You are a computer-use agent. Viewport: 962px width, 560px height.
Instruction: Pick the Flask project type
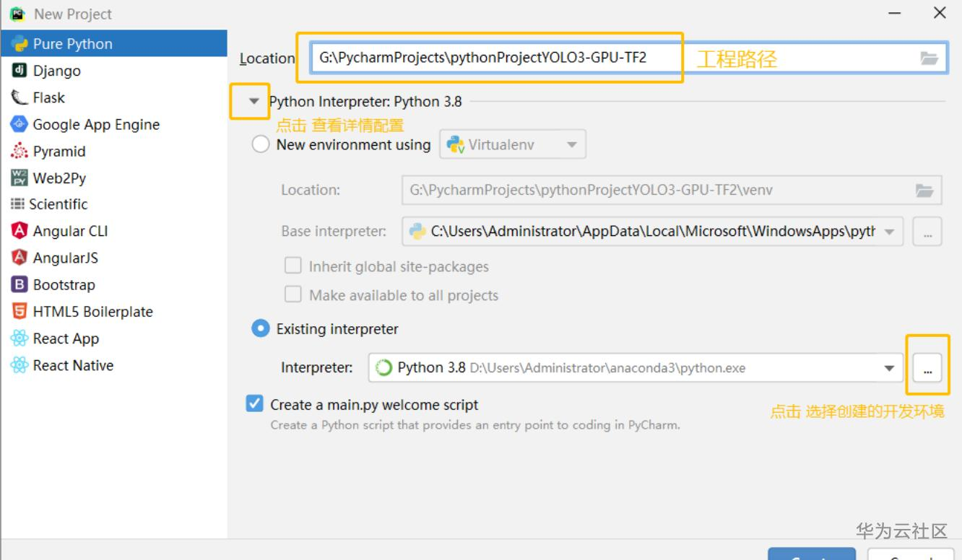coord(114,97)
